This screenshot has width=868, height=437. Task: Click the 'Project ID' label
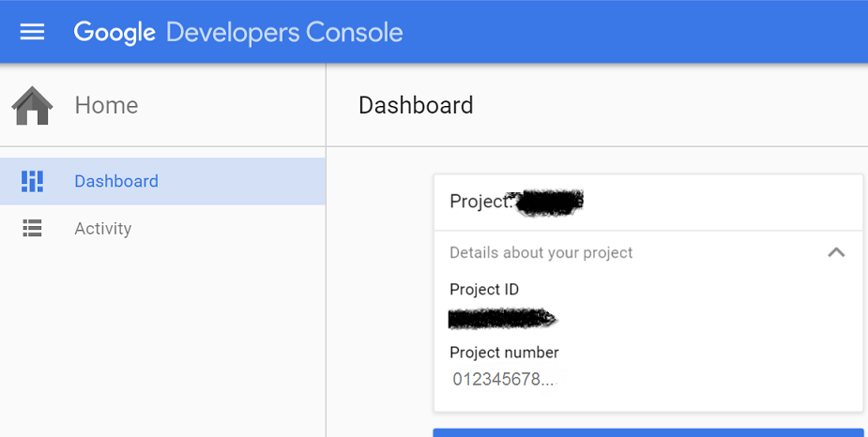(484, 289)
